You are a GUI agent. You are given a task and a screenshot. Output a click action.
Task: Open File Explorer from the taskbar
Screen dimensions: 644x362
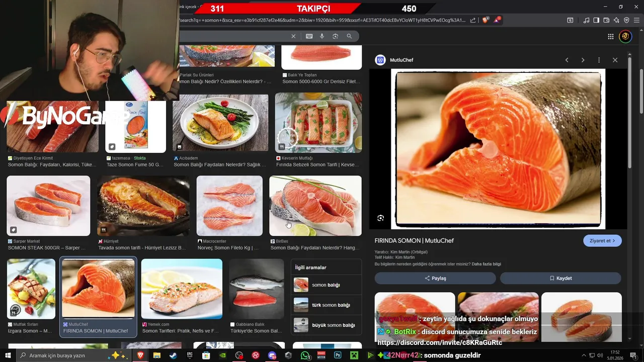pyautogui.click(x=157, y=355)
